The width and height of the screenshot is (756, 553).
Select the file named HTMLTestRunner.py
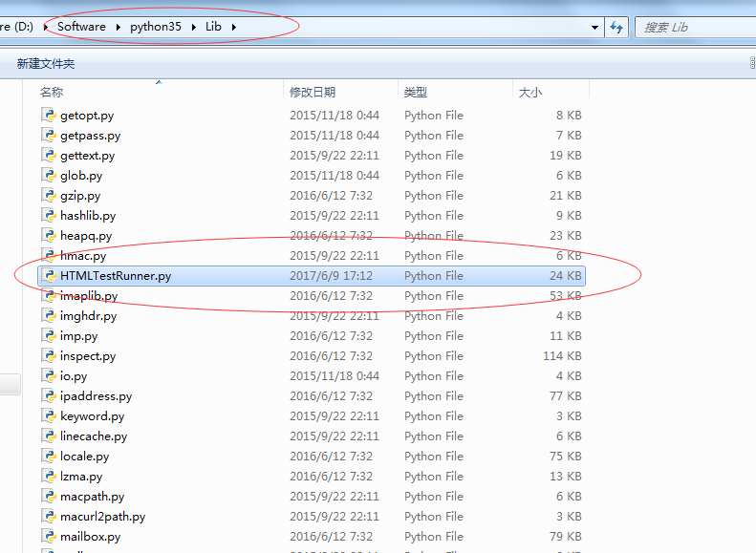116,276
